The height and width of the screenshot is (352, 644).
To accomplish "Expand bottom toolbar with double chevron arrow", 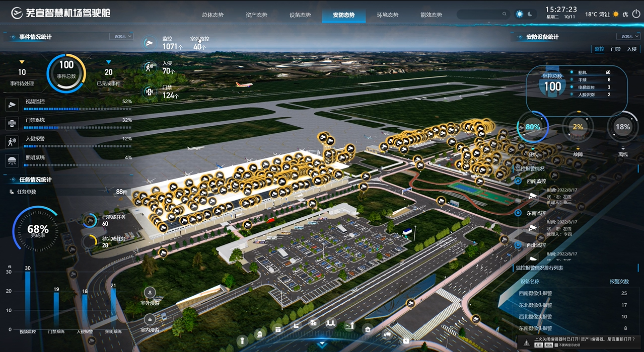I will click(322, 344).
